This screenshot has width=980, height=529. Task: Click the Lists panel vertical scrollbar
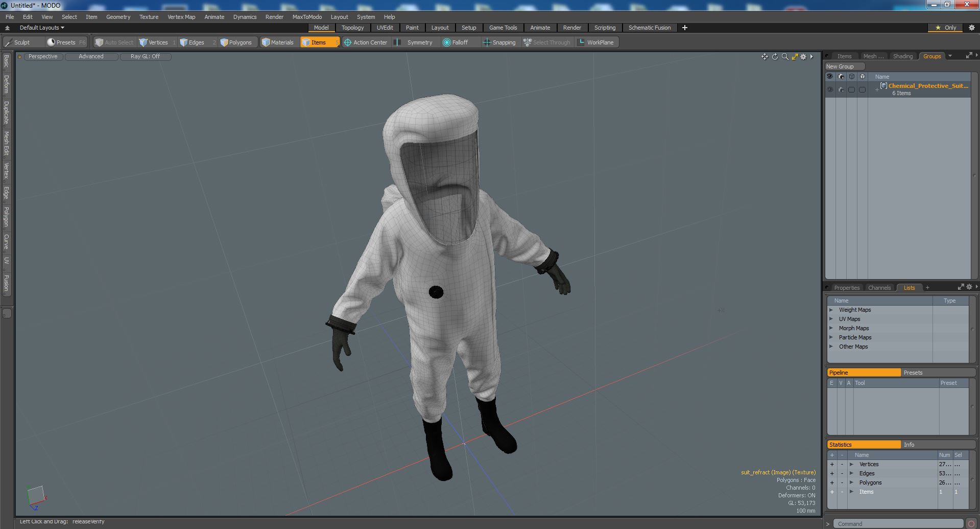[972, 330]
